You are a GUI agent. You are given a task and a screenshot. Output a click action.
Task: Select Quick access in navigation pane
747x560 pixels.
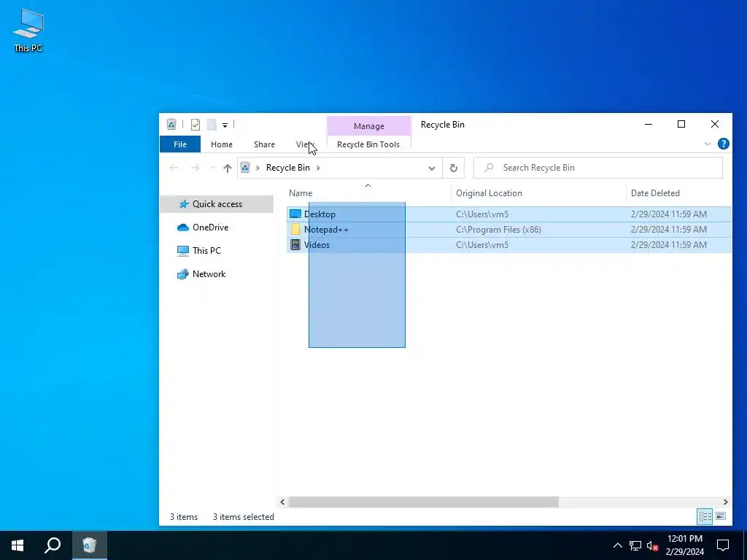pyautogui.click(x=217, y=204)
